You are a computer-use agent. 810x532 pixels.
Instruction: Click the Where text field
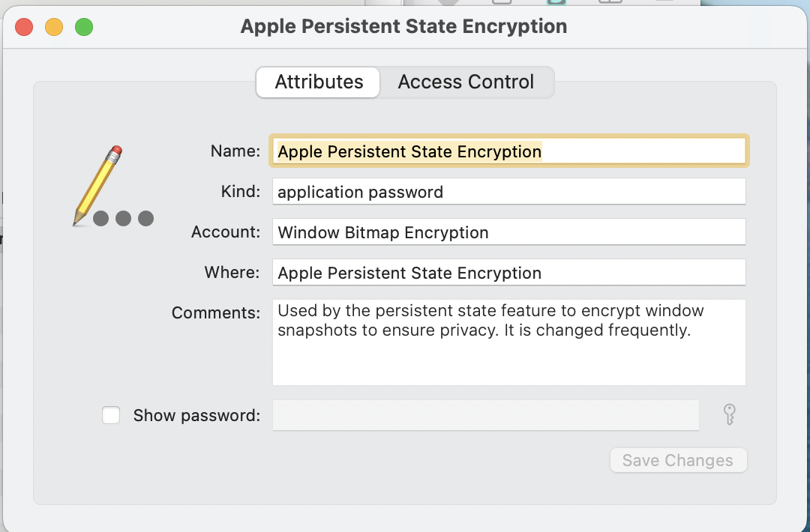click(x=508, y=273)
